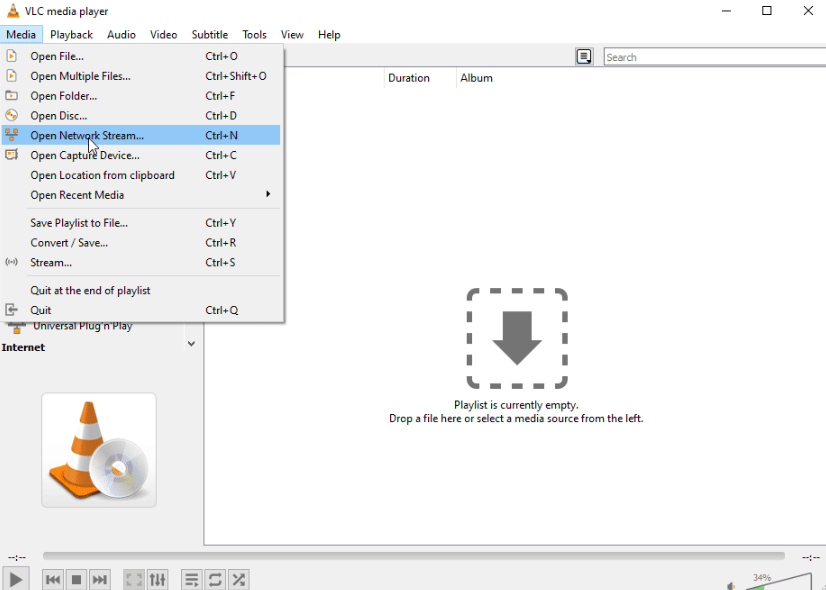Skip to previous media track
Viewport: 826px width, 590px height.
(53, 580)
